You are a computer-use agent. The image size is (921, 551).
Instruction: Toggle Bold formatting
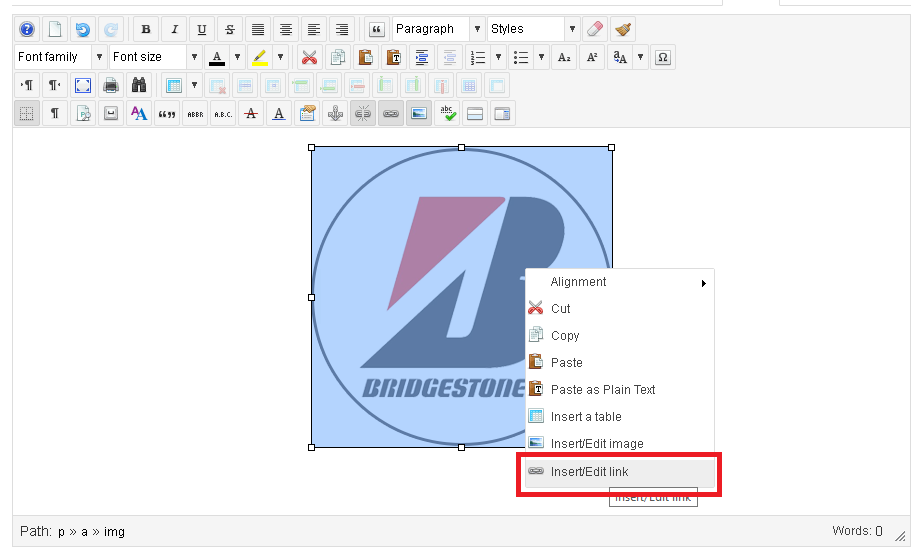(146, 29)
